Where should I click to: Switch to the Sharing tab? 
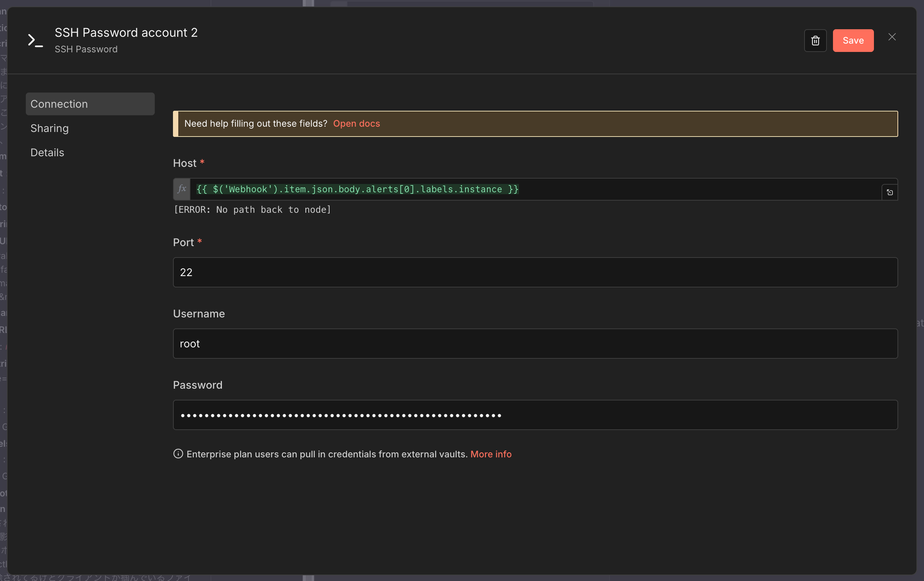[x=50, y=128]
